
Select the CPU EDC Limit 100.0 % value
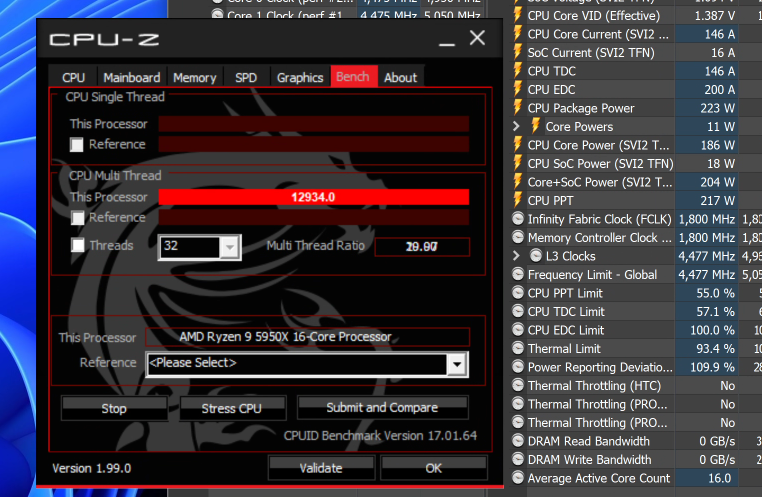[x=712, y=330]
